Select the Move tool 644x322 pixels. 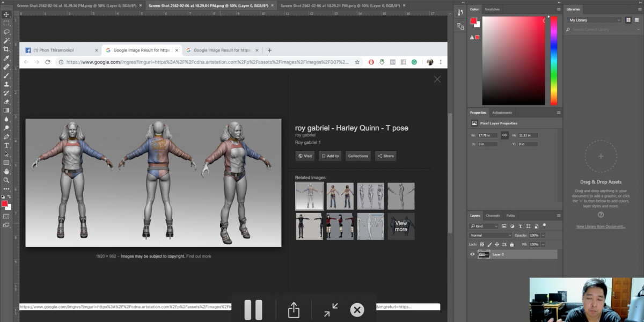tap(6, 14)
